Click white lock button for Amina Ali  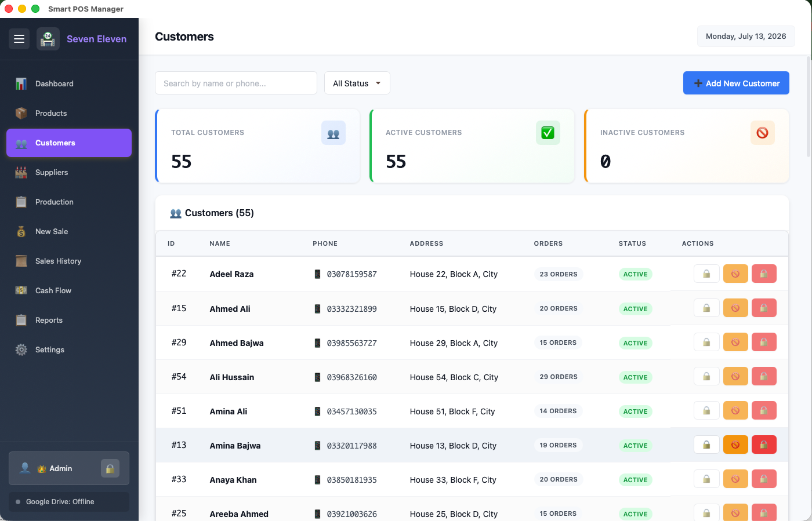point(706,410)
